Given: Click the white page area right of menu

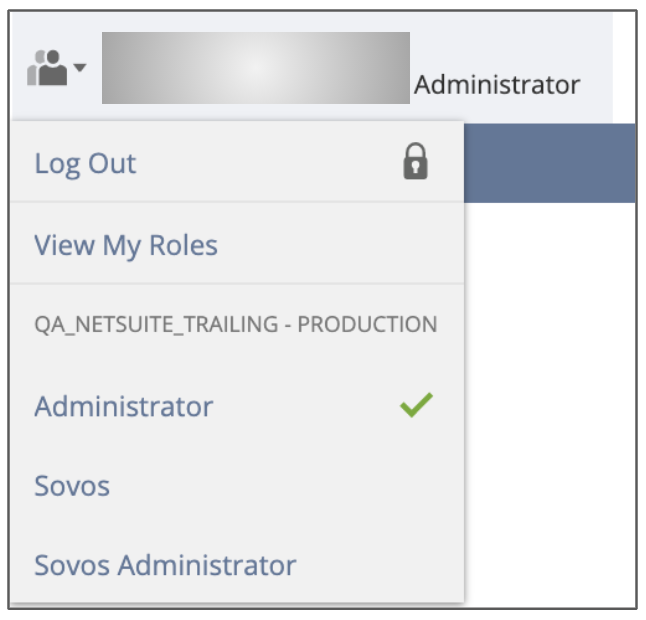Looking at the screenshot, I should [x=550, y=400].
